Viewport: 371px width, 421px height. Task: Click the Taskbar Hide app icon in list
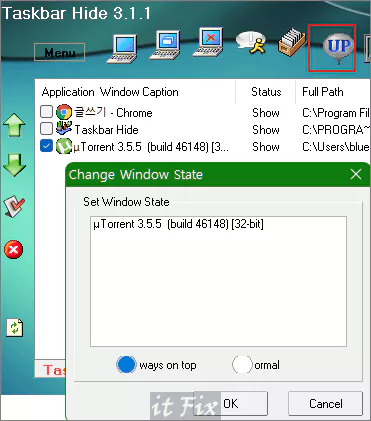(64, 129)
